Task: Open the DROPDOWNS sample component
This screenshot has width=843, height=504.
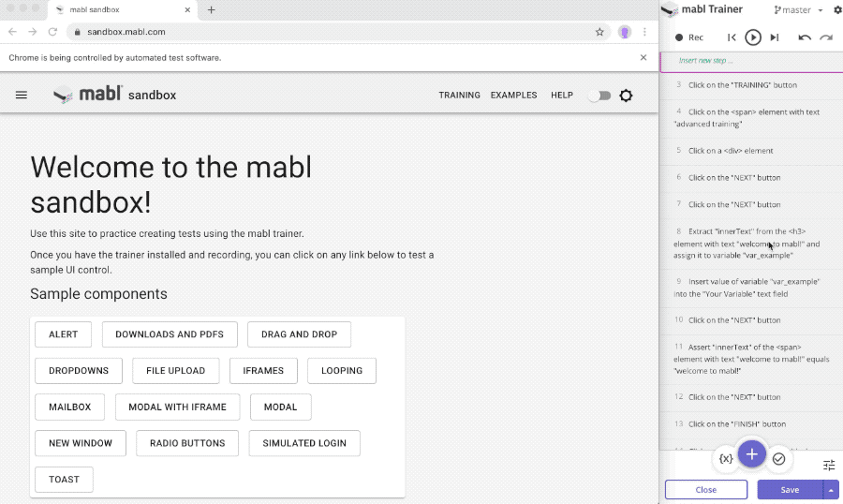Action: (79, 371)
